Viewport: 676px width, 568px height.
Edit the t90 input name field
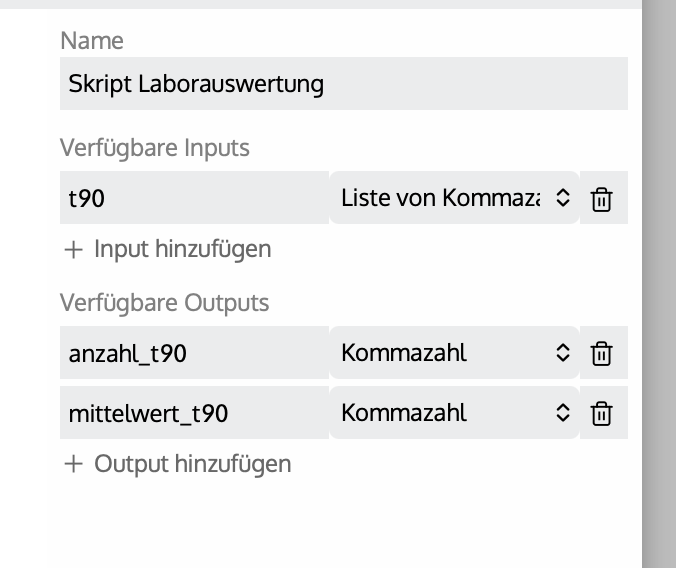194,199
